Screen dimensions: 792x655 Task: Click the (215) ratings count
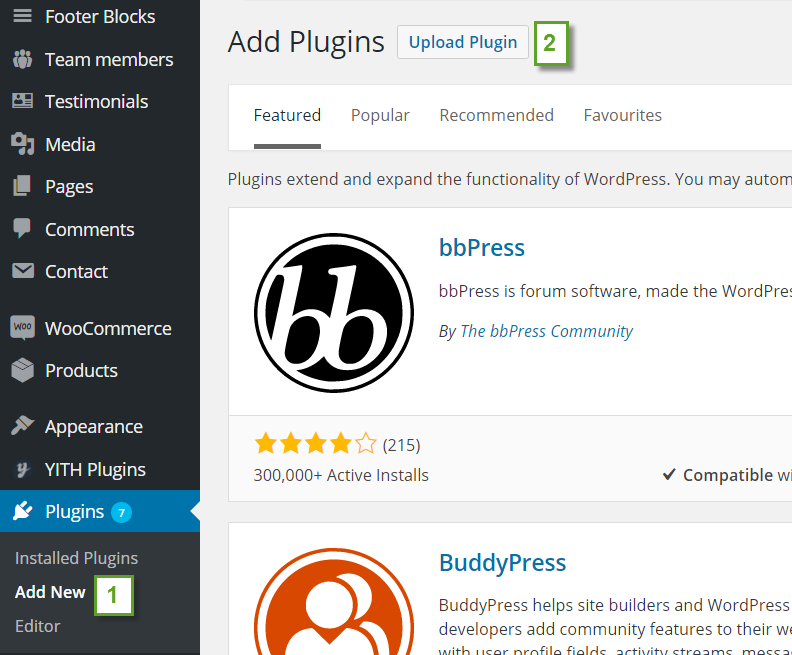(x=402, y=445)
